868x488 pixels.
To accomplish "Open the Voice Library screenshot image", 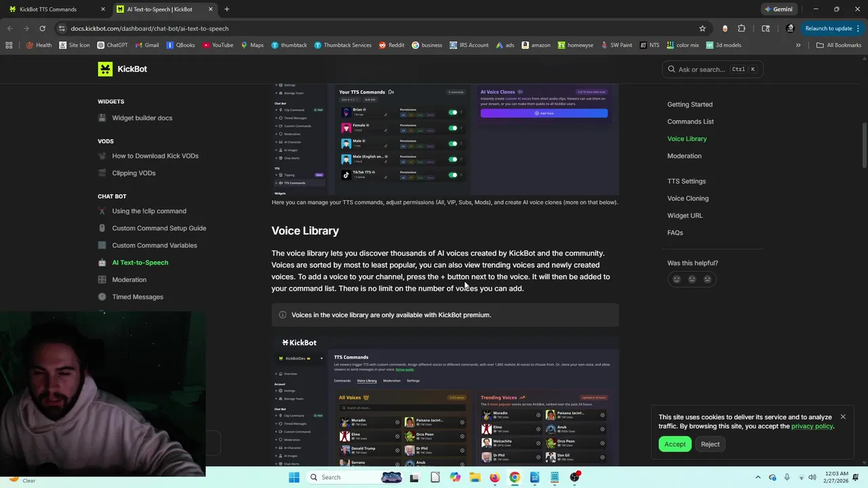I will [446, 402].
